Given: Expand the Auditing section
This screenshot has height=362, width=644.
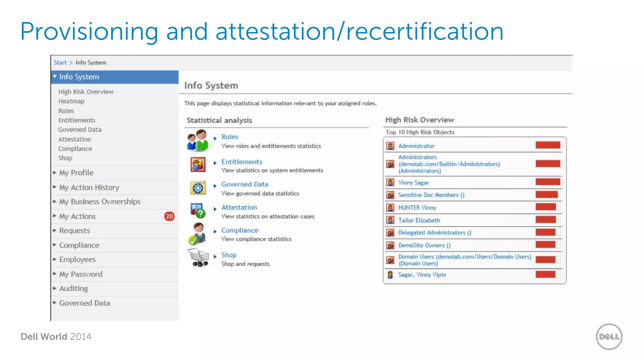Looking at the screenshot, I should 55,288.
